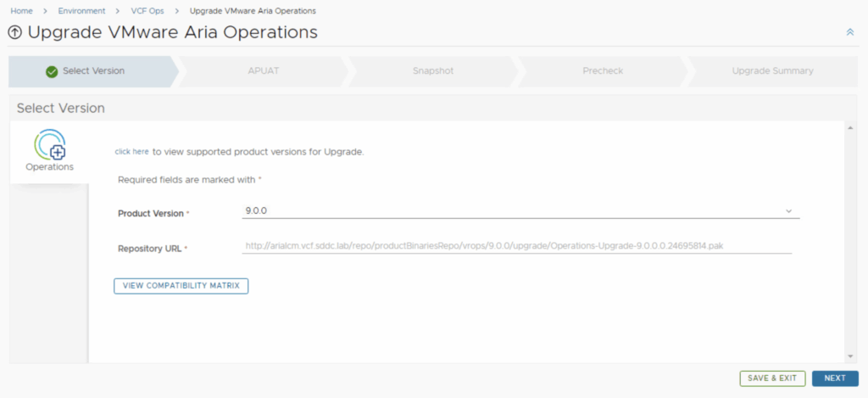Click the Product Version dropdown arrow
This screenshot has width=868, height=398.
pyautogui.click(x=788, y=210)
